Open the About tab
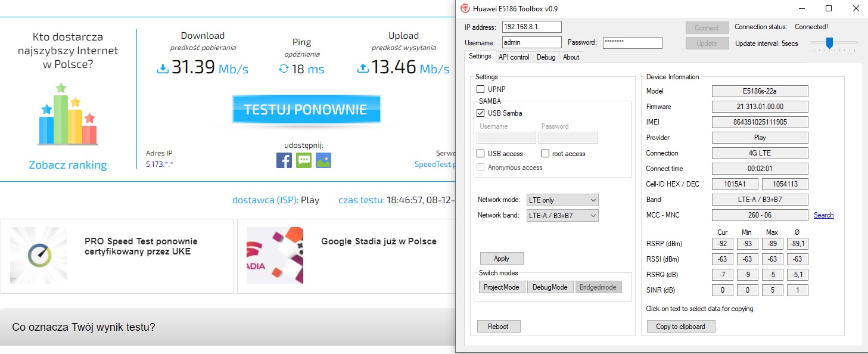 571,57
